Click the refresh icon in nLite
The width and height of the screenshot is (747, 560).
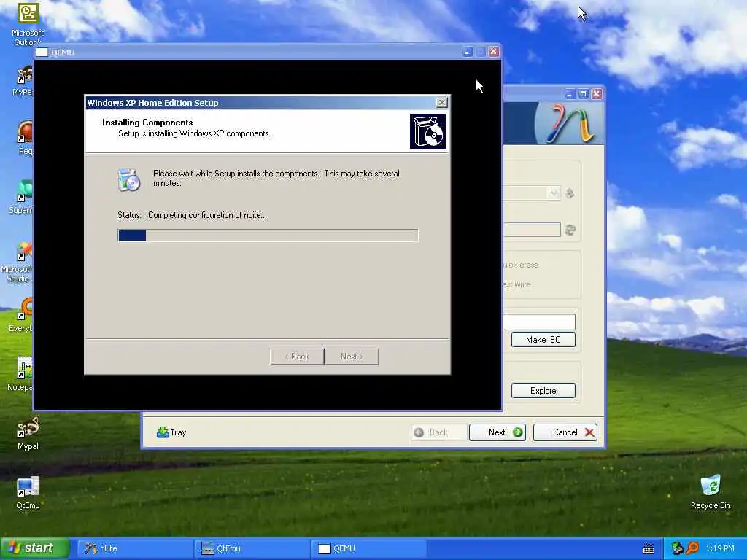(x=570, y=230)
